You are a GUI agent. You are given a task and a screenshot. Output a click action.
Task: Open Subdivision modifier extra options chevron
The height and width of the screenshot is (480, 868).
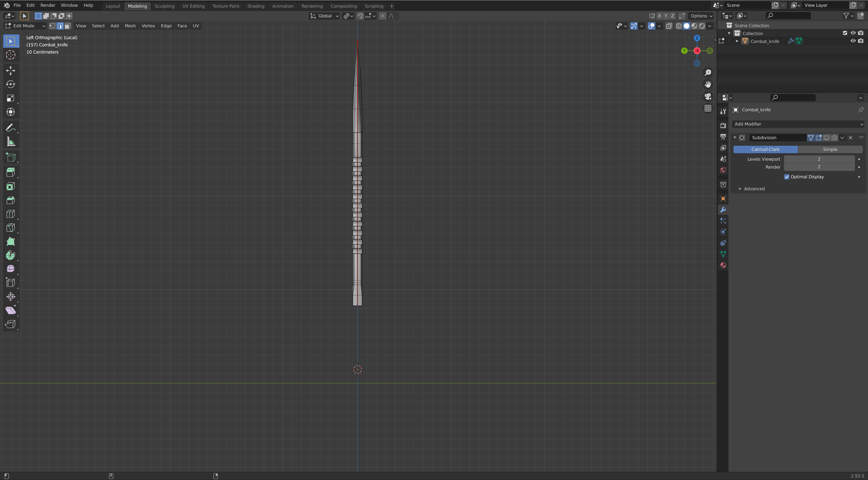[x=842, y=138]
